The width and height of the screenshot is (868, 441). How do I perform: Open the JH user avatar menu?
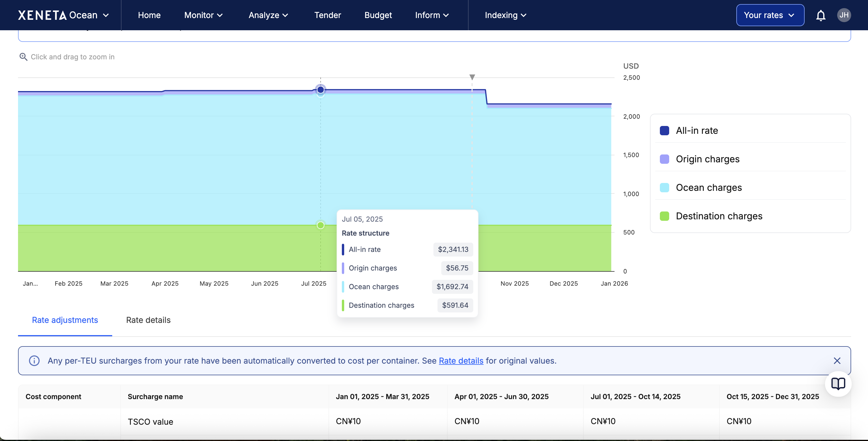844,15
